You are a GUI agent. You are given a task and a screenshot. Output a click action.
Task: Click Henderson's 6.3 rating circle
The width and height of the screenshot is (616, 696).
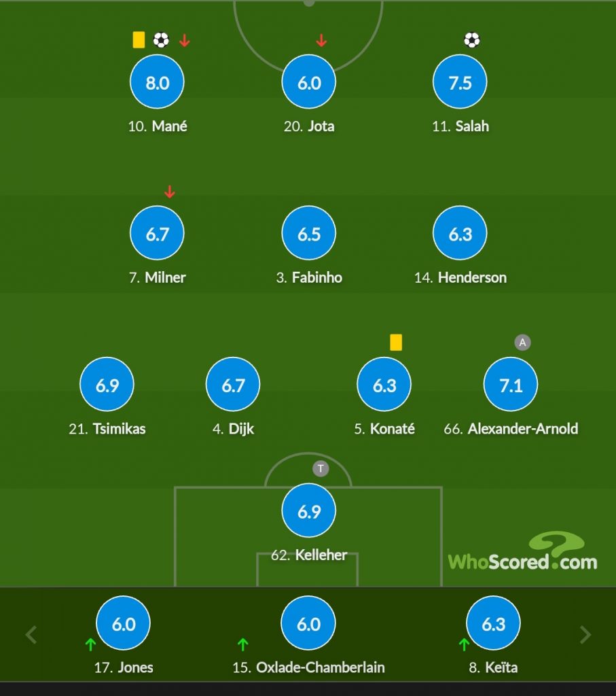click(x=460, y=232)
